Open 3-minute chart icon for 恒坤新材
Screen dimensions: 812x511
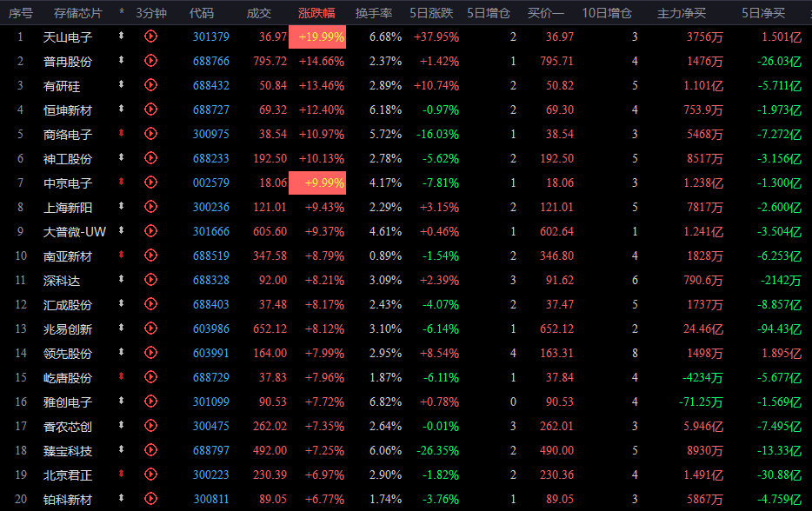[x=150, y=109]
